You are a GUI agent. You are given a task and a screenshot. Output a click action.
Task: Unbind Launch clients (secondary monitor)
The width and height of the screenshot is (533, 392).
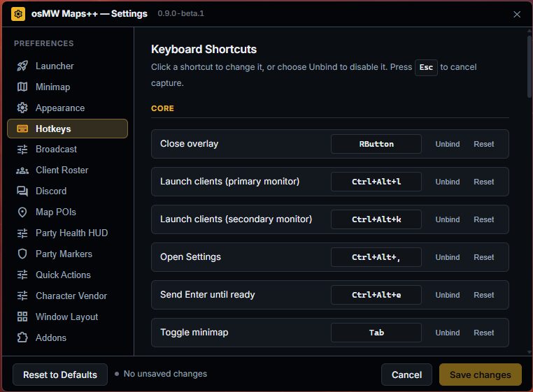click(x=448, y=219)
